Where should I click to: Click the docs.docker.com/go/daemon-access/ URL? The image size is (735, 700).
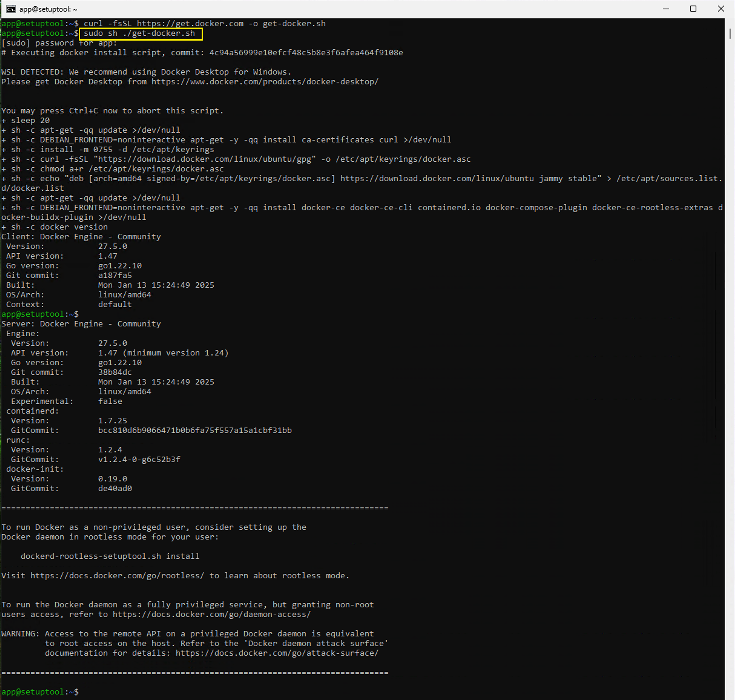click(212, 615)
